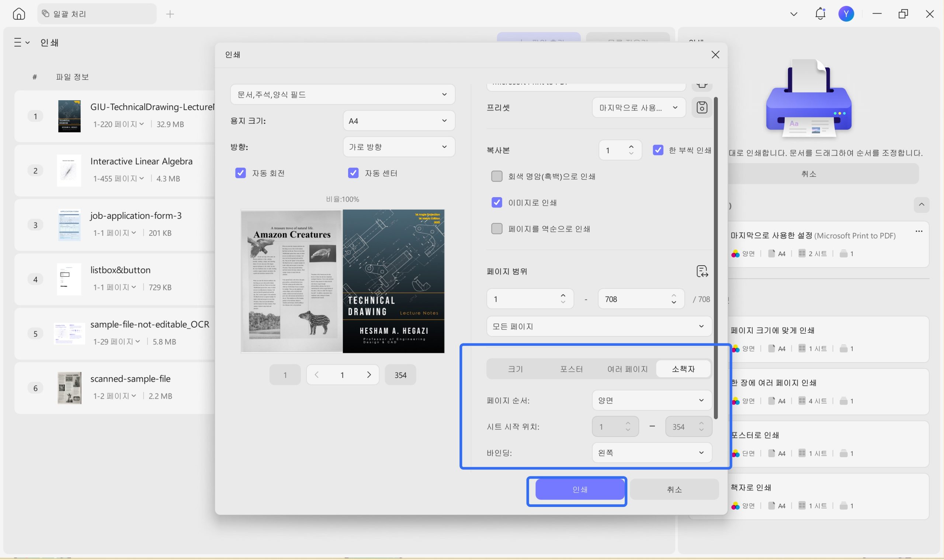Click color icon on 마지막으로 사용한 설정 card

coord(735,253)
